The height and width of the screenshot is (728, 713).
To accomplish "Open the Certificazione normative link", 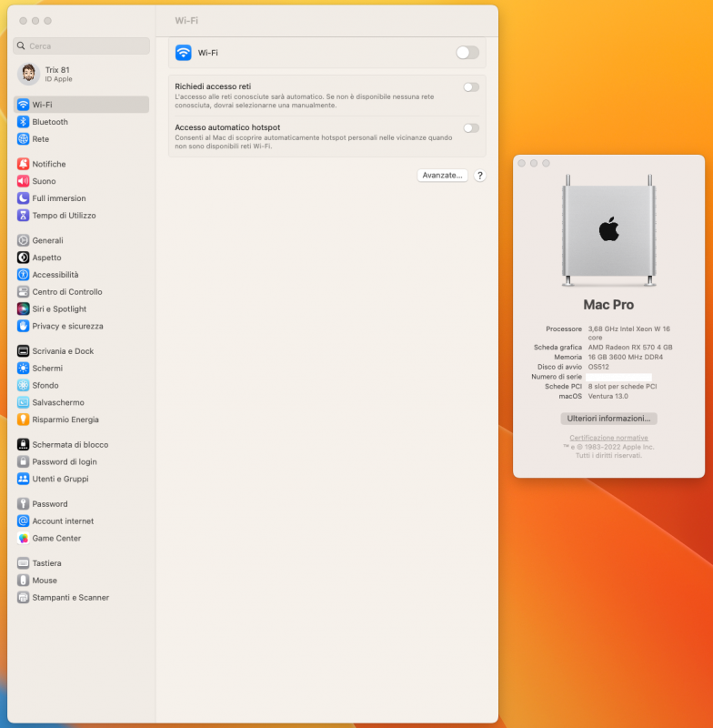I will [608, 439].
